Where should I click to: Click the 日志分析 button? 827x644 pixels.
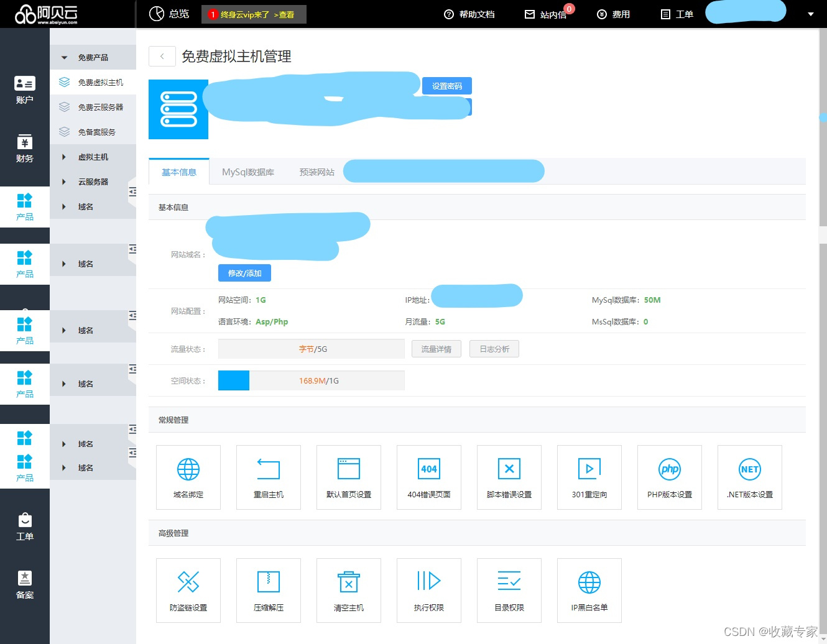[x=494, y=349]
